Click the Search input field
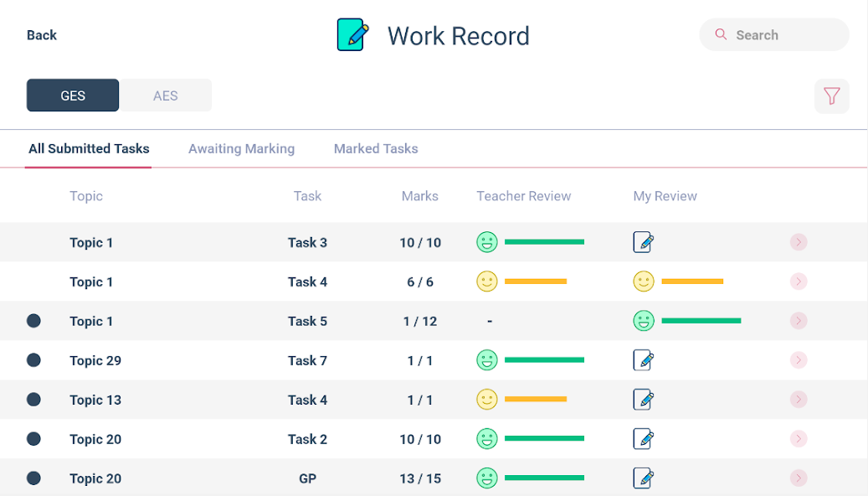 783,35
